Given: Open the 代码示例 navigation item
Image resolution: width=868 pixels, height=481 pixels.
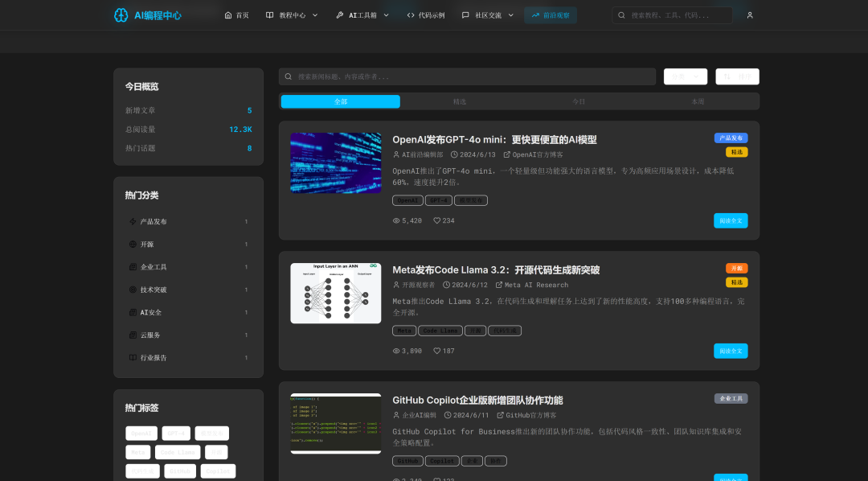Looking at the screenshot, I should [x=425, y=15].
